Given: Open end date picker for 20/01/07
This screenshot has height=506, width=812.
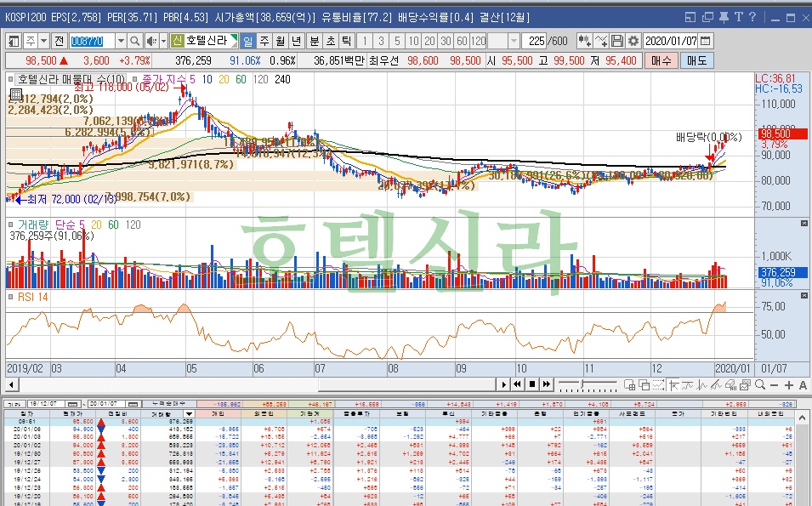Looking at the screenshot, I should point(133,404).
